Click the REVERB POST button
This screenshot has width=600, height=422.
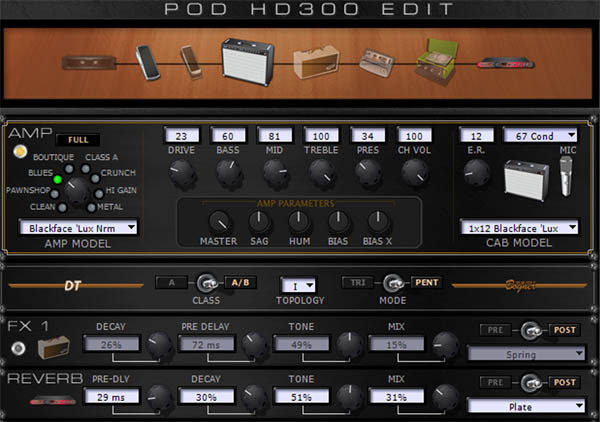[x=565, y=382]
